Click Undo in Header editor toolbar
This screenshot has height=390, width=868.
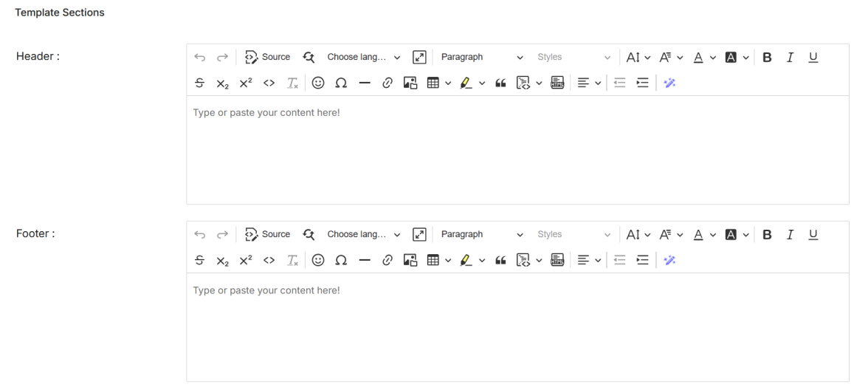pyautogui.click(x=200, y=57)
